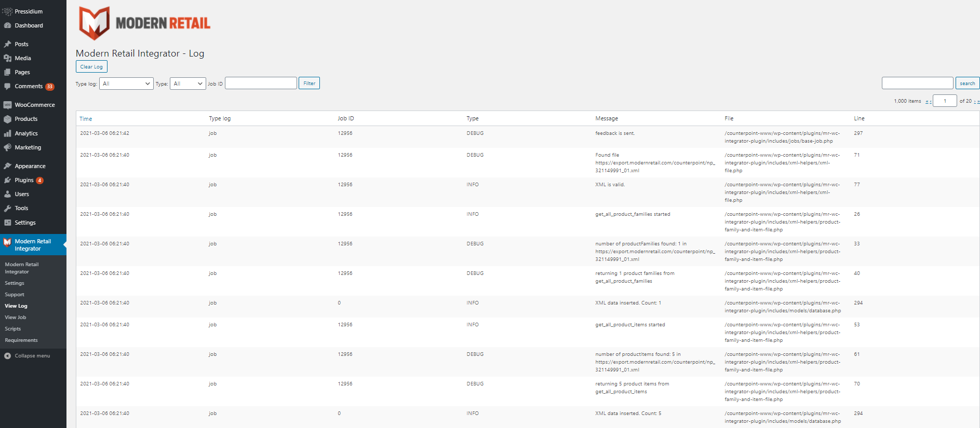Go to the previous page link

(930, 102)
